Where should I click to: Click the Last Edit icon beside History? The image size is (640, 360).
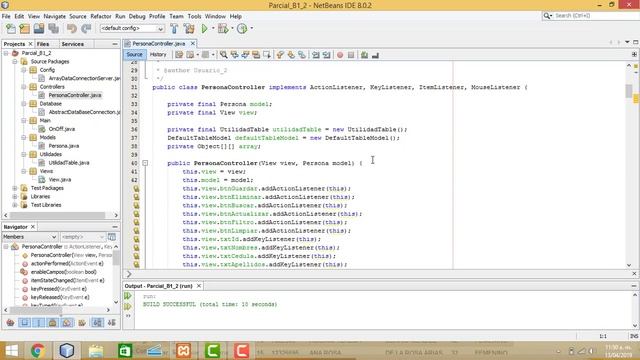[179, 55]
